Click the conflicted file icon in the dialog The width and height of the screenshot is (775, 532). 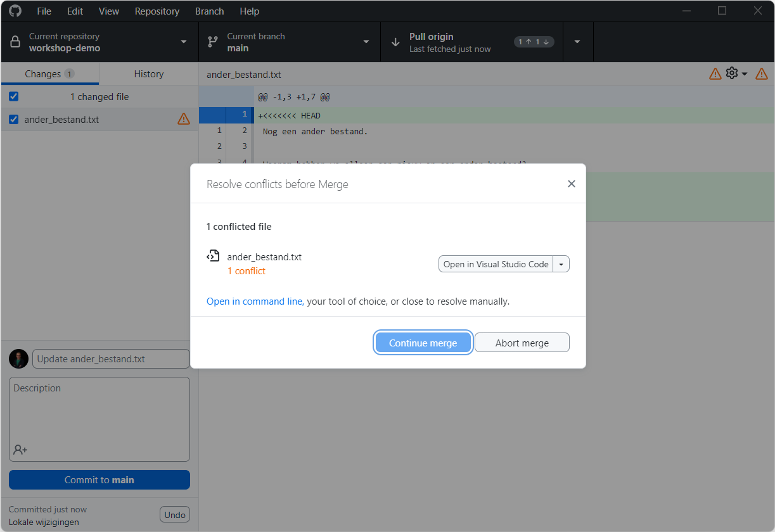coord(214,255)
